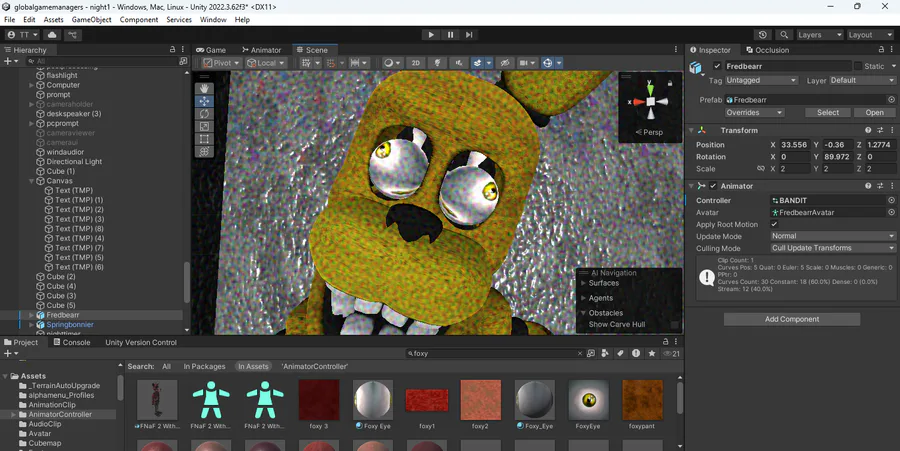Open the Tag dropdown showing Untagged
The image size is (900, 451).
pyautogui.click(x=761, y=80)
